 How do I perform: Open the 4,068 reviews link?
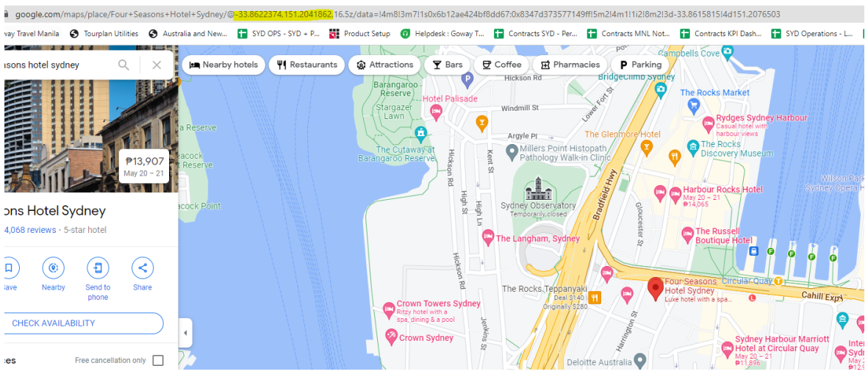[30, 230]
